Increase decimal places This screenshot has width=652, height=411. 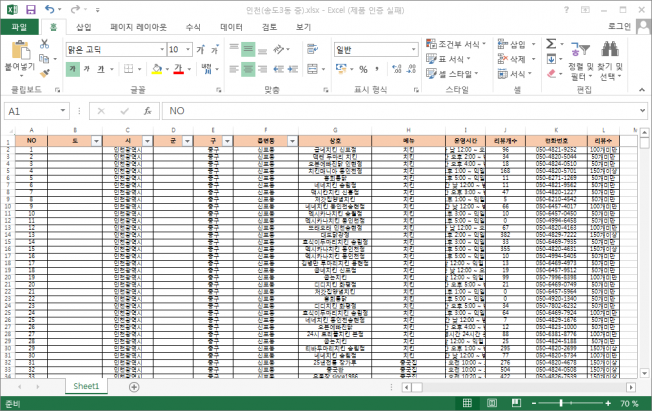click(x=397, y=69)
